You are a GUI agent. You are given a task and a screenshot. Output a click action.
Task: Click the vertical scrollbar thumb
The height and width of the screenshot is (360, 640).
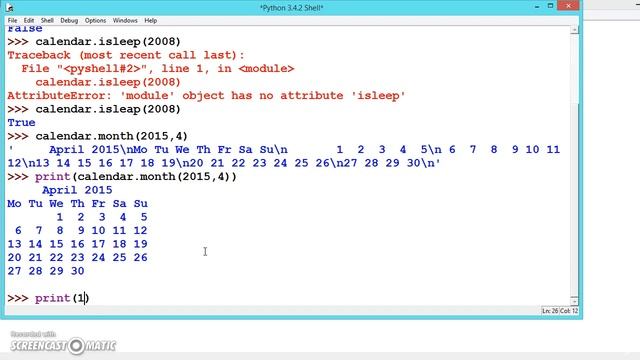(574, 200)
